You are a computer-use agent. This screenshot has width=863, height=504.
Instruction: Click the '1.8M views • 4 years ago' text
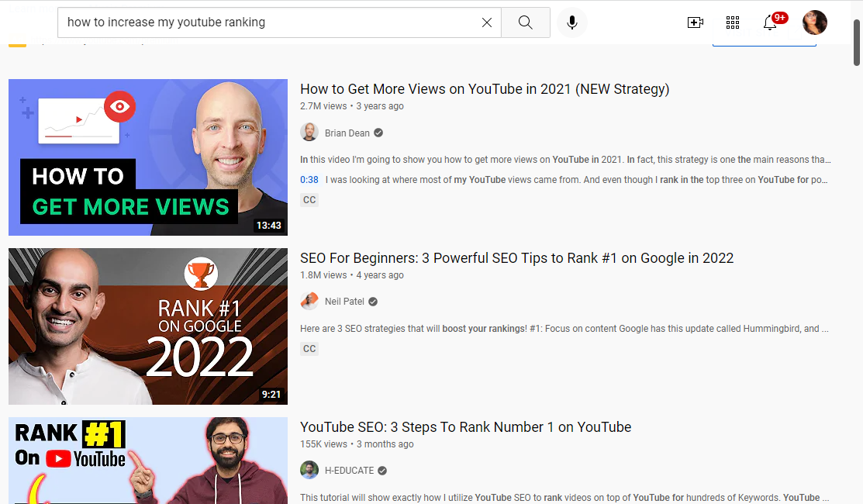click(352, 275)
